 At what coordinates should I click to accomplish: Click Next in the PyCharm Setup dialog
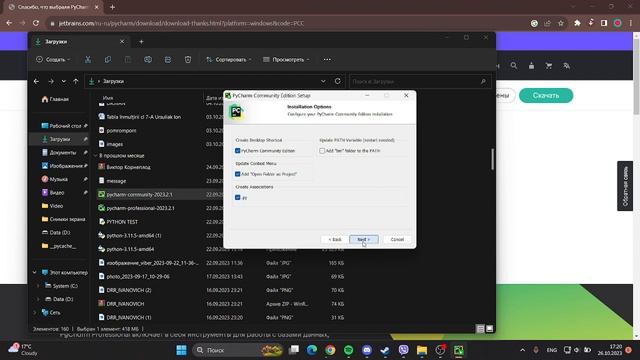[x=364, y=240]
